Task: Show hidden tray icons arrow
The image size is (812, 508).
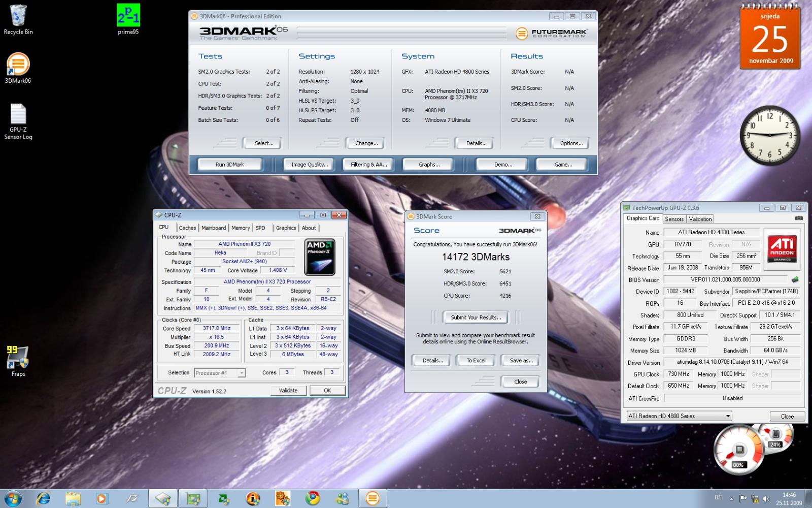Action: pyautogui.click(x=731, y=499)
